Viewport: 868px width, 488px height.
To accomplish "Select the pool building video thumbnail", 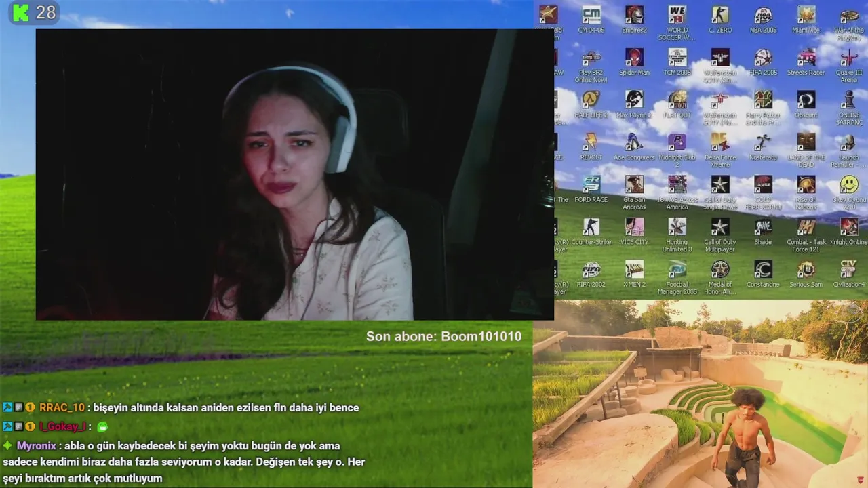I will tap(700, 394).
